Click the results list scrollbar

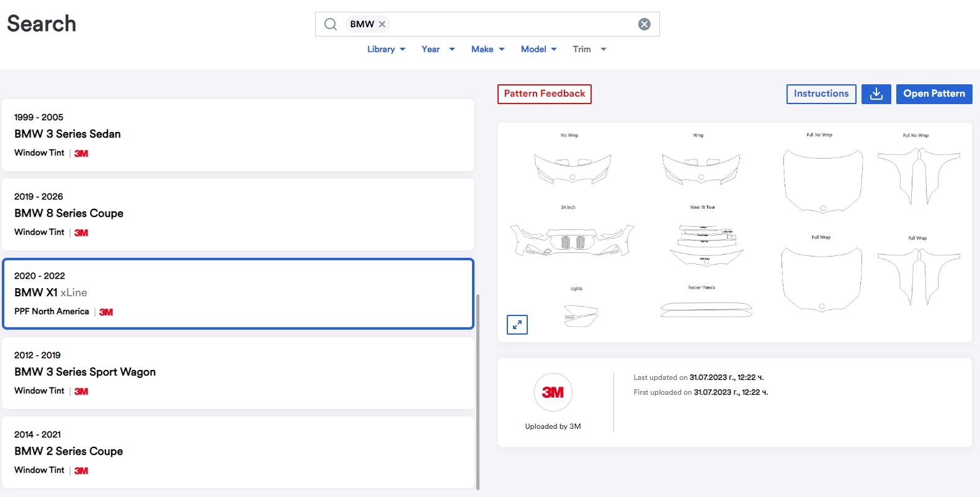[478, 390]
